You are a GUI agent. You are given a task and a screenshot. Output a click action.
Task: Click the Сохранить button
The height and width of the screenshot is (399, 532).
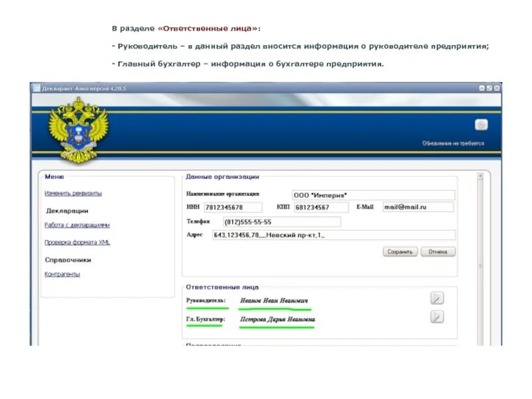pyautogui.click(x=400, y=252)
